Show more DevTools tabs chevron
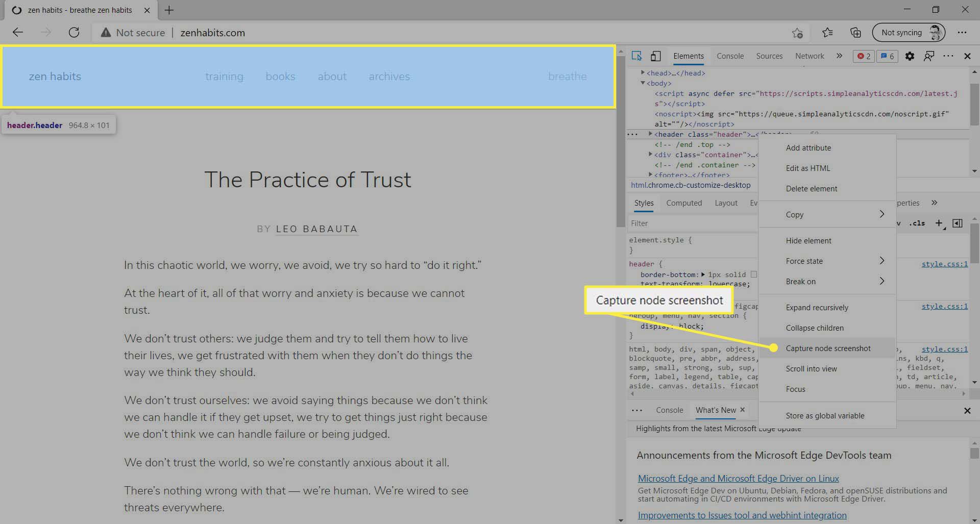The image size is (980, 524). coord(840,56)
